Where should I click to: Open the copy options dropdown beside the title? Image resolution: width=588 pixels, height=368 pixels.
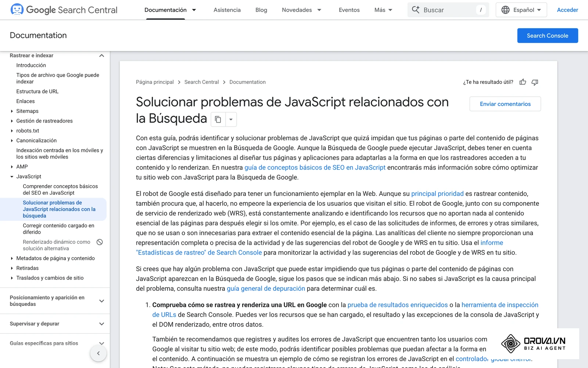click(x=231, y=119)
